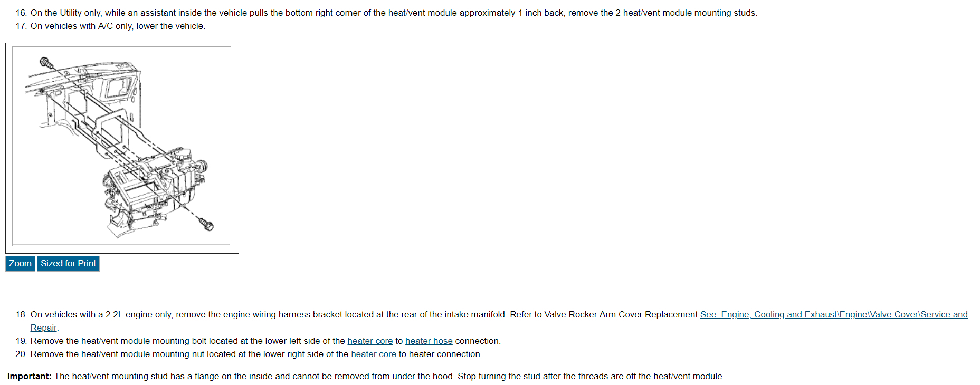Follow the heater hose link
The width and height of the screenshot is (980, 385).
[x=429, y=341]
